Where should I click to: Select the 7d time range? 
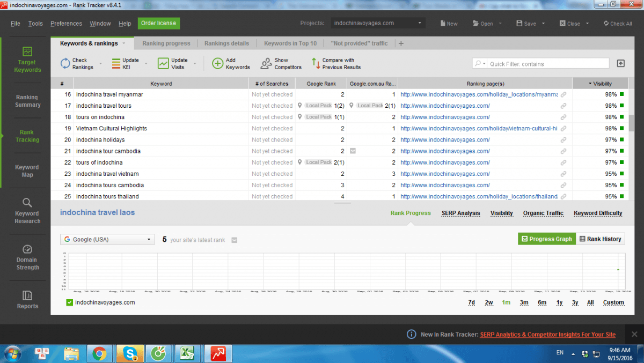pyautogui.click(x=471, y=302)
